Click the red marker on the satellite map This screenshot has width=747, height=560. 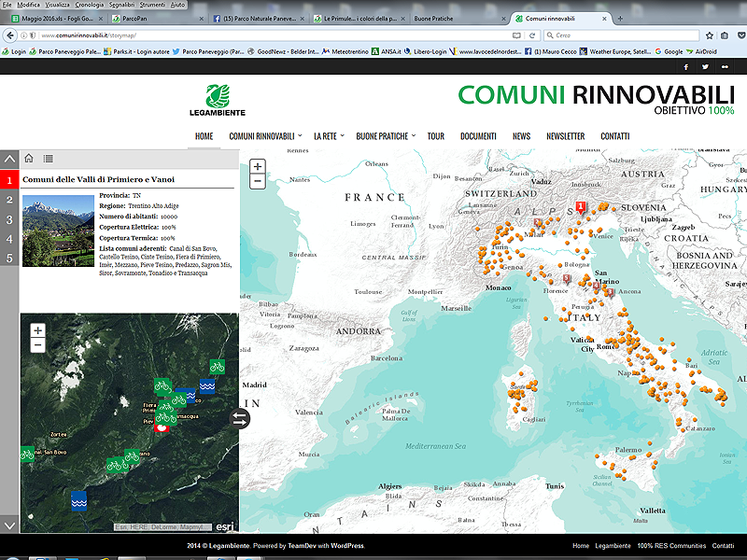(162, 427)
